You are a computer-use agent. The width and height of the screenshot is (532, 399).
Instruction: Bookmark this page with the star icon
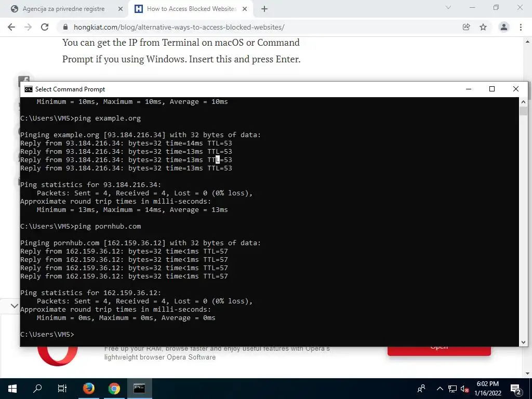click(x=483, y=27)
